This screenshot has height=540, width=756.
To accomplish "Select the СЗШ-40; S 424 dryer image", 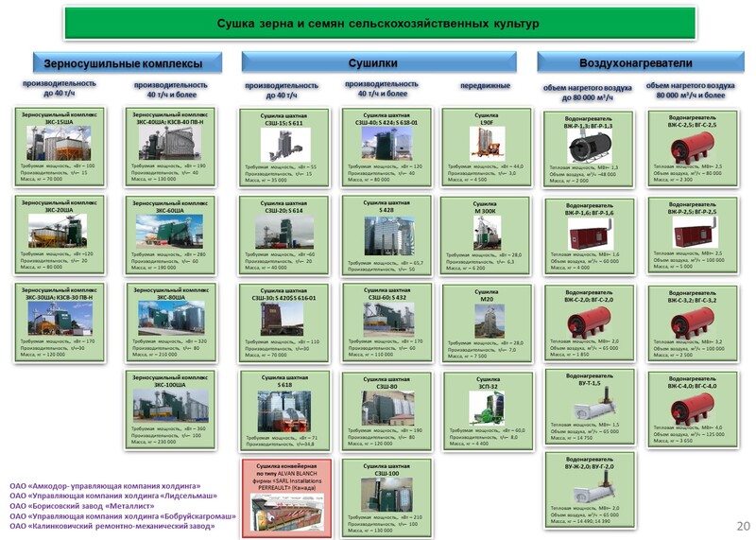I will point(387,144).
